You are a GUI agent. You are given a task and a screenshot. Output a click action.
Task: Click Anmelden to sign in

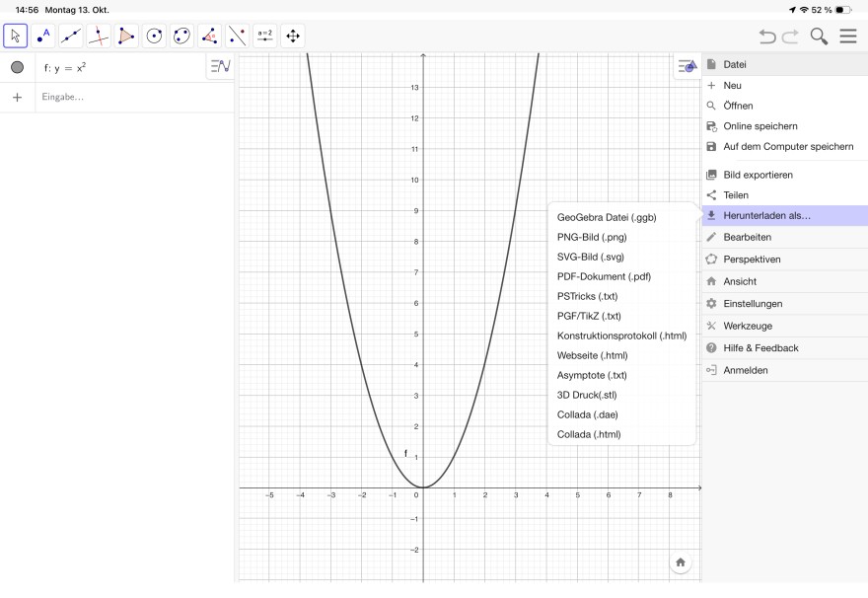(x=784, y=370)
